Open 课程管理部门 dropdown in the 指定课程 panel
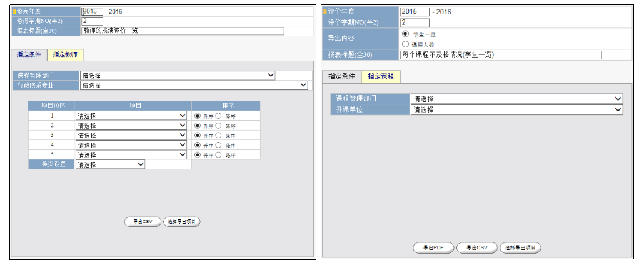The width and height of the screenshot is (644, 275). pos(516,99)
